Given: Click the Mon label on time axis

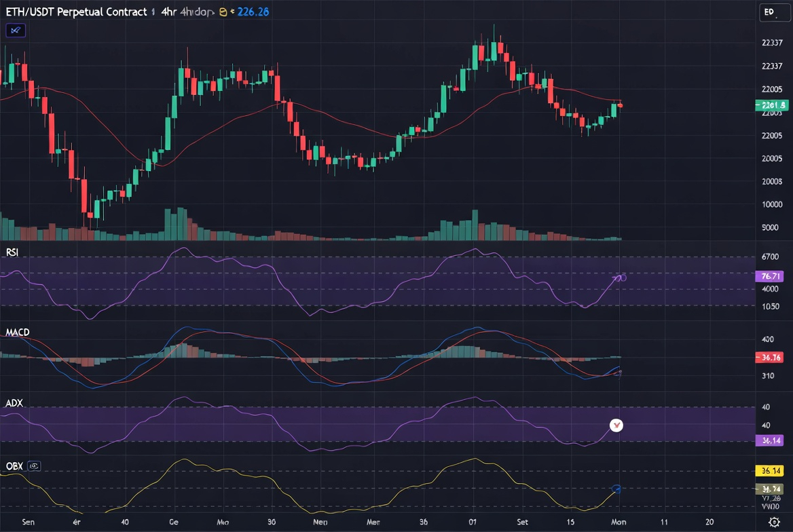Looking at the screenshot, I should click(x=619, y=522).
